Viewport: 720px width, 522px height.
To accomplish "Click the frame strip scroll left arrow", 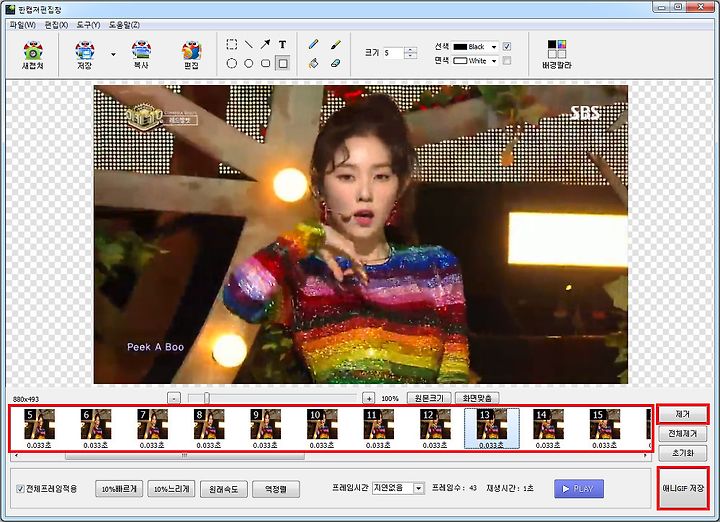I will click(x=17, y=456).
